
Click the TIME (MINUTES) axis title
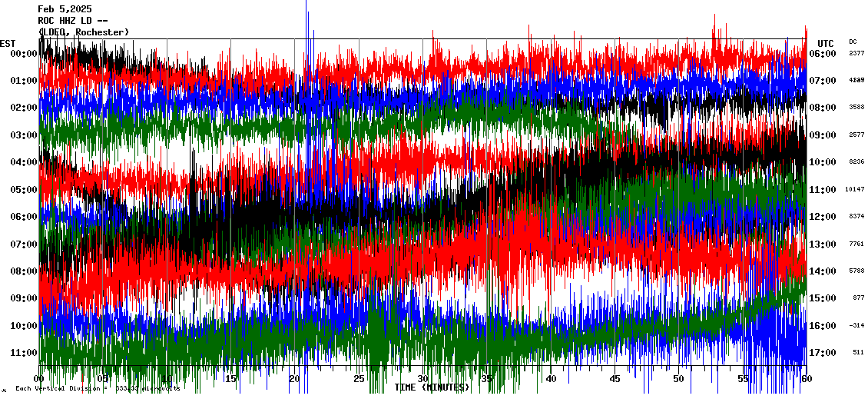[432, 387]
